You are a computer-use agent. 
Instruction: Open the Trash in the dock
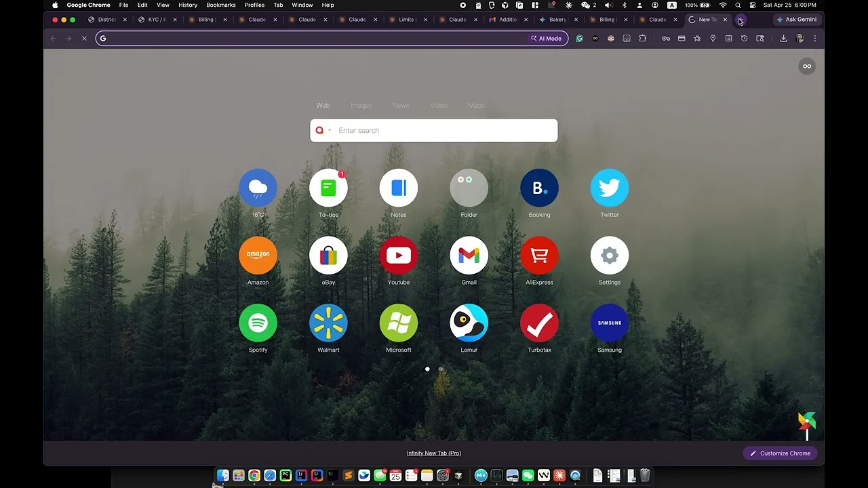(645, 476)
